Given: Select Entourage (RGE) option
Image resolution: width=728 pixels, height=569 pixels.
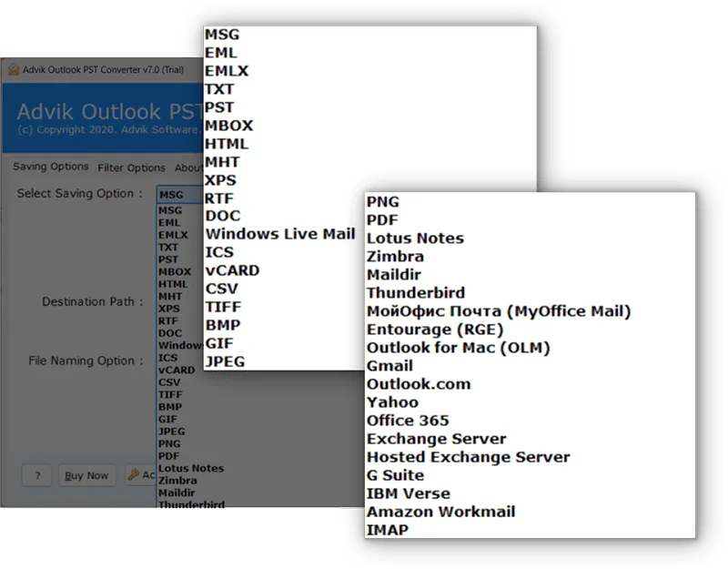Looking at the screenshot, I should tap(435, 330).
